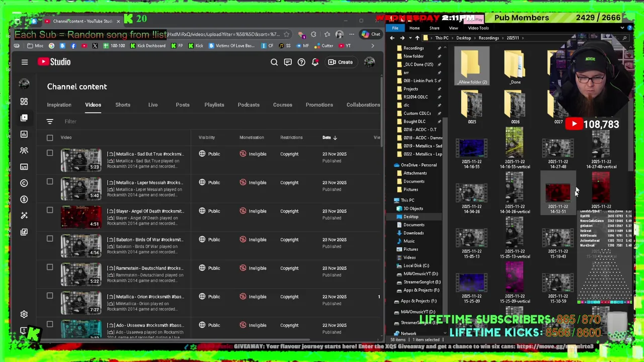The width and height of the screenshot is (644, 362).
Task: Open Earn dollar icon in Studio sidebar
Action: tap(24, 199)
